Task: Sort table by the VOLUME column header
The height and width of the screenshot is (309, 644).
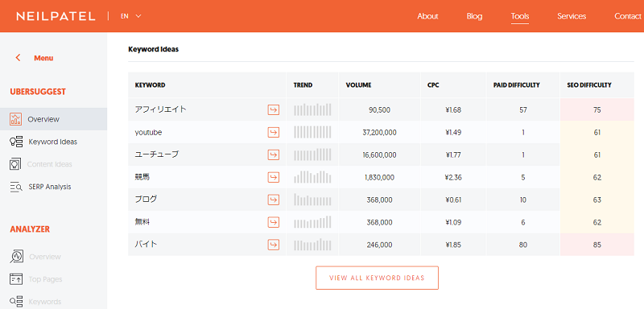Action: click(358, 85)
